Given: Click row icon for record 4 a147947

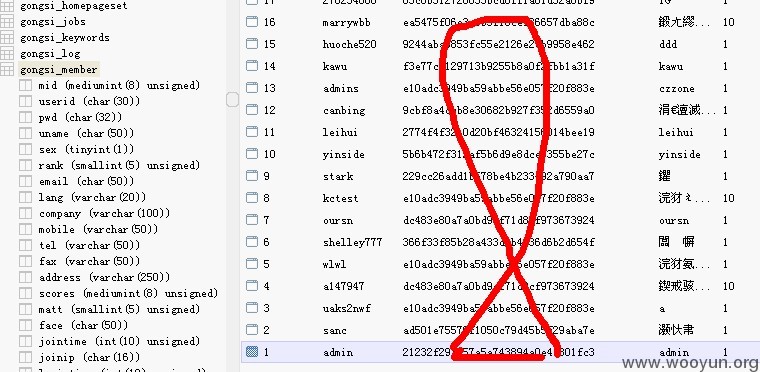Looking at the screenshot, I should click(x=252, y=286).
